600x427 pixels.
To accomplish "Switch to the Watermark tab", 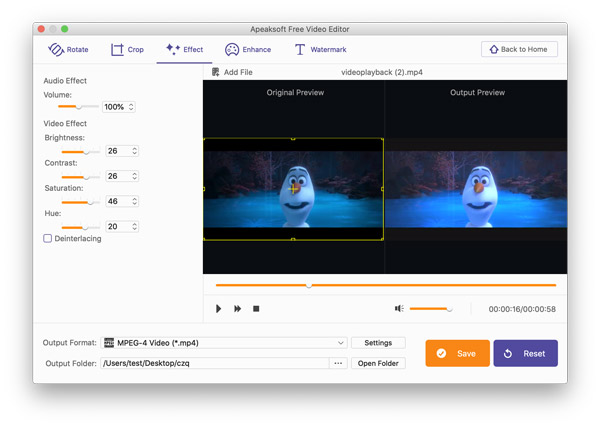I will (320, 49).
